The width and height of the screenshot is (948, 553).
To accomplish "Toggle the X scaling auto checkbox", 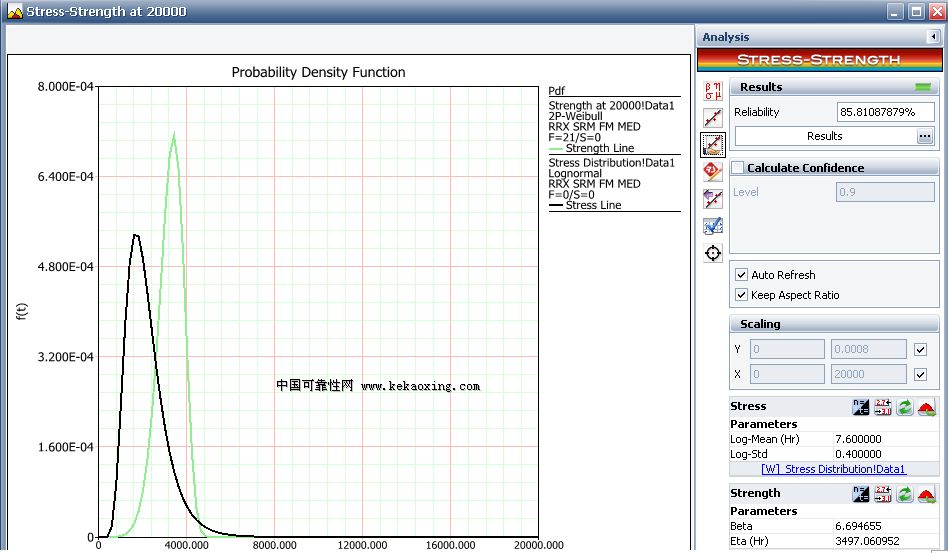I will point(921,374).
